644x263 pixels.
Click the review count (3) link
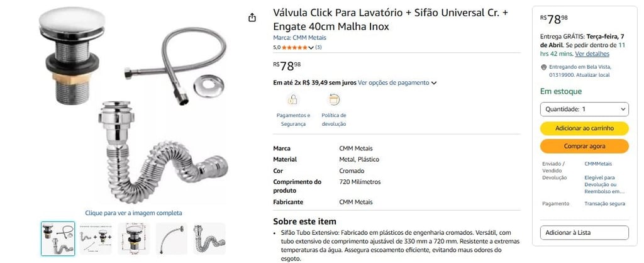[x=318, y=48]
